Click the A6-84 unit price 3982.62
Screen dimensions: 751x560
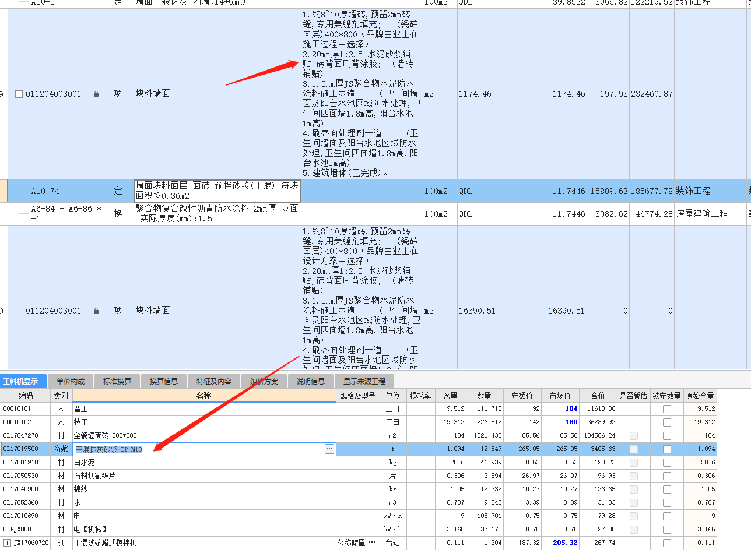[608, 214]
